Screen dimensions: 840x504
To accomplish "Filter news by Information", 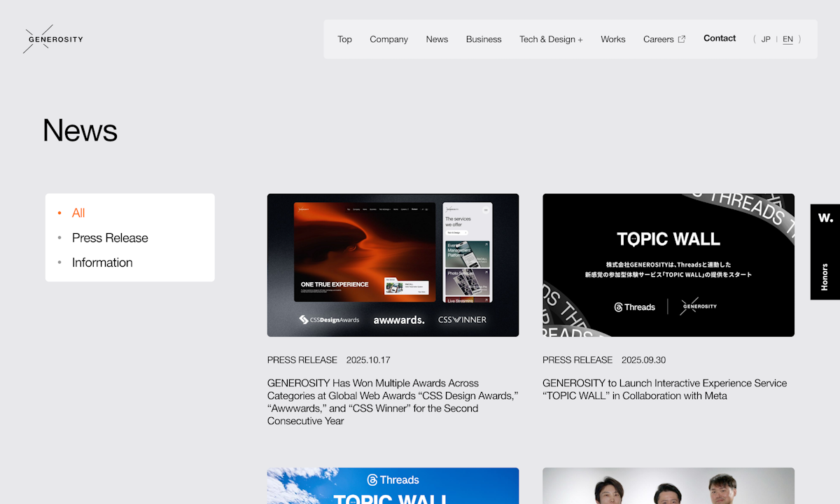I will click(102, 262).
